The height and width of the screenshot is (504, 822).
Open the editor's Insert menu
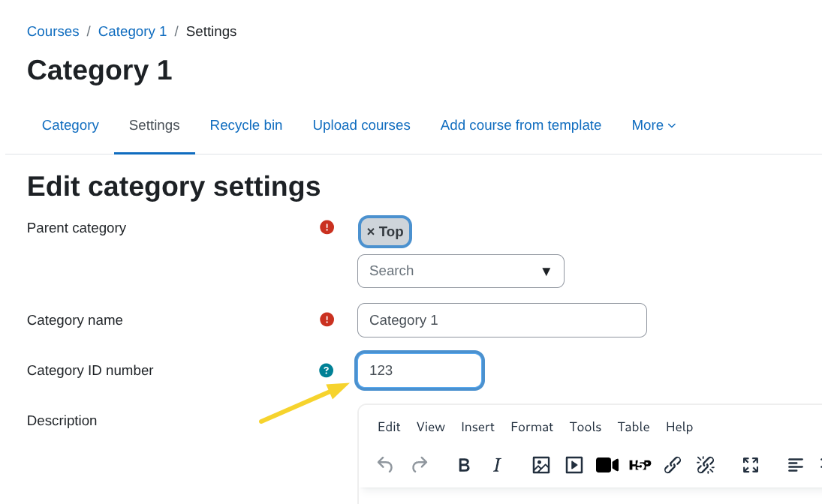[x=477, y=427]
